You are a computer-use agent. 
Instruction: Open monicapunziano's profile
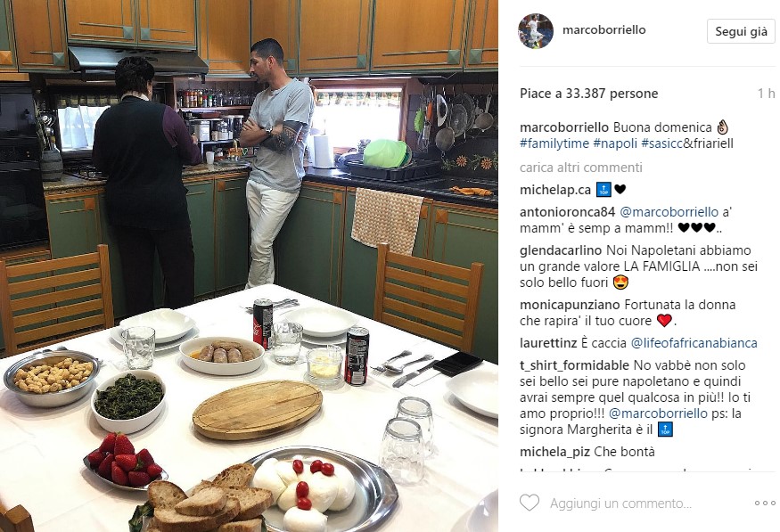coord(571,304)
